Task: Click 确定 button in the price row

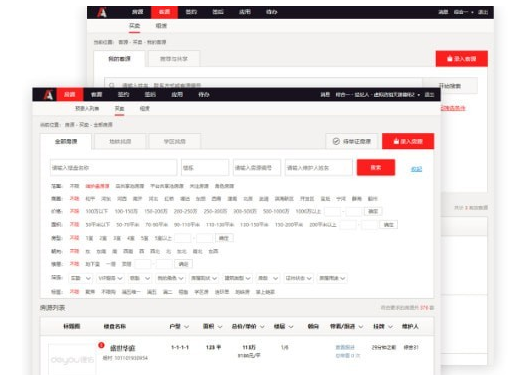Action: [373, 211]
